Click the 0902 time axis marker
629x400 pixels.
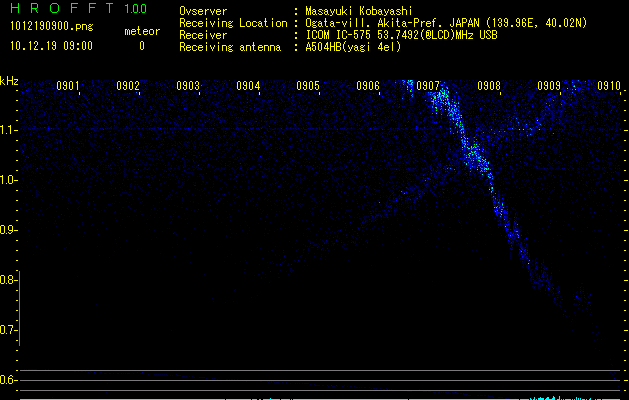[x=128, y=86]
